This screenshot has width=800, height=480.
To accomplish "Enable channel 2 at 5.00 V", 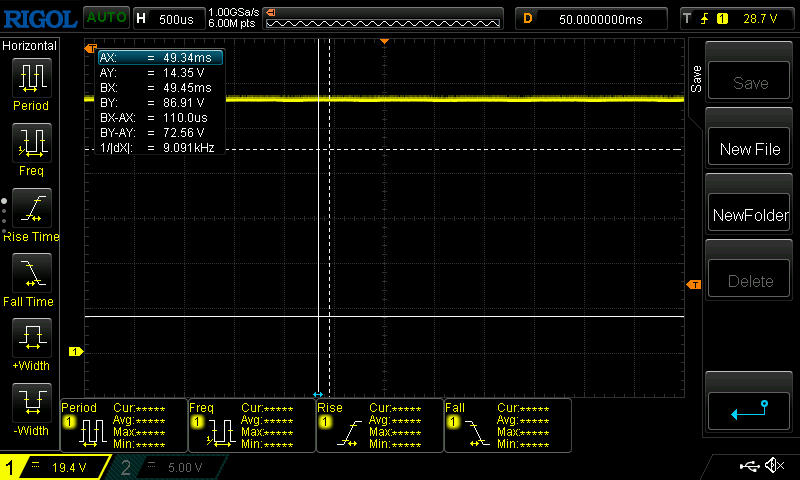I will pyautogui.click(x=167, y=467).
